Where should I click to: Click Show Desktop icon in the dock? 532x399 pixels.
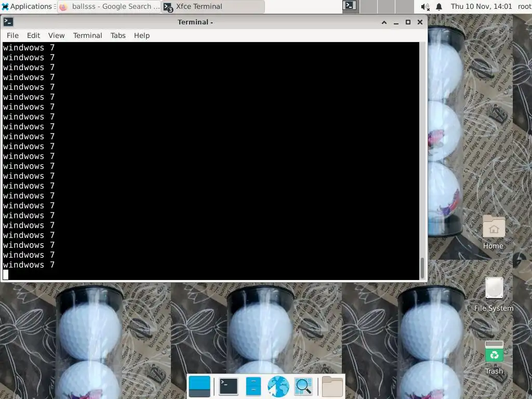click(199, 387)
